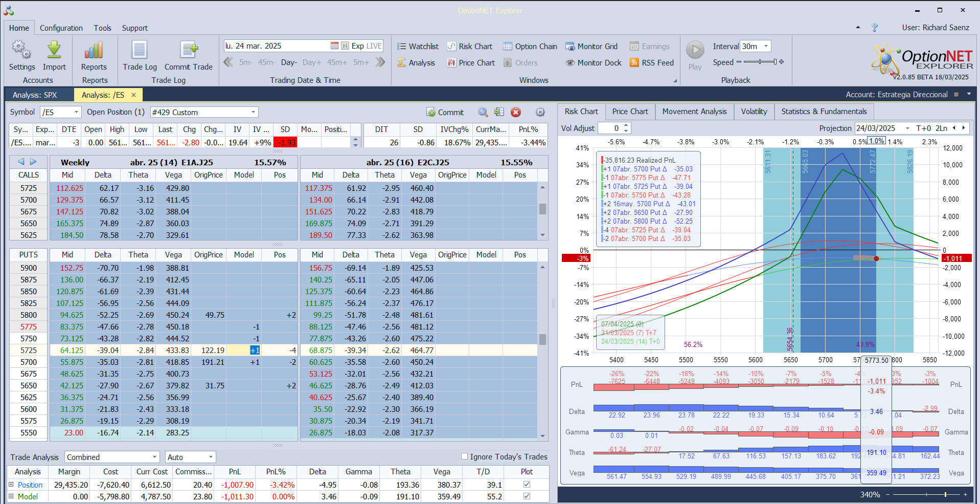The height and width of the screenshot is (504, 980).
Task: Open the Watchlist window
Action: (x=418, y=46)
